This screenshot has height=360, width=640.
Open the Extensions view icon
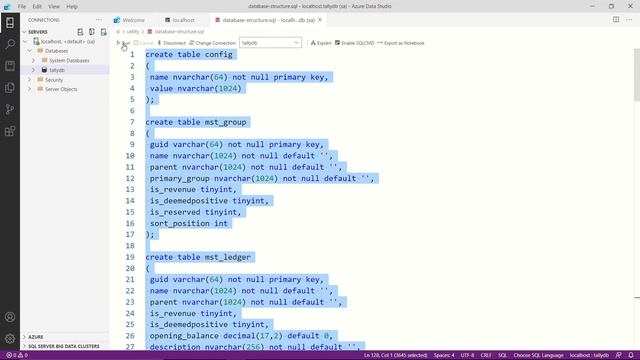click(x=10, y=131)
